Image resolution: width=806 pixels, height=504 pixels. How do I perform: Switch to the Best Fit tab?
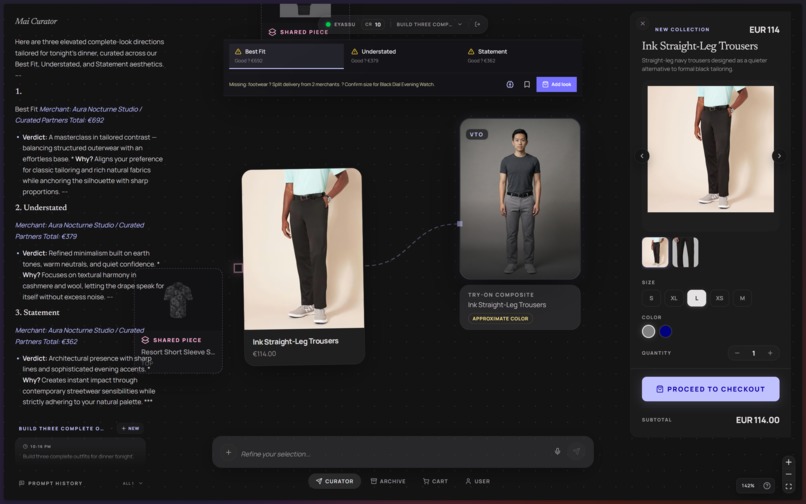point(286,56)
